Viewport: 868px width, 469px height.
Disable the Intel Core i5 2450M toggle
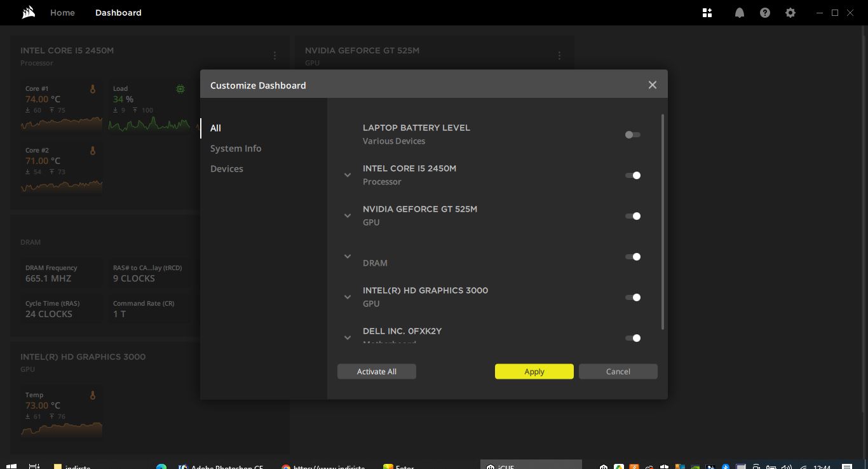pyautogui.click(x=632, y=175)
